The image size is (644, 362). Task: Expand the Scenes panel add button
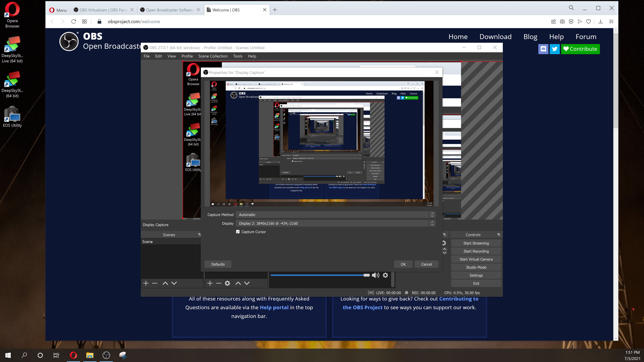[x=146, y=283]
